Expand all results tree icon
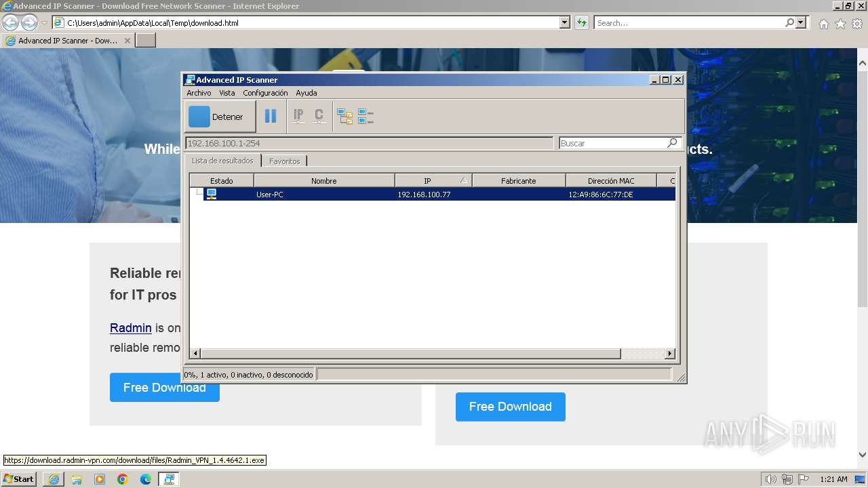This screenshot has height=488, width=868. pos(345,117)
